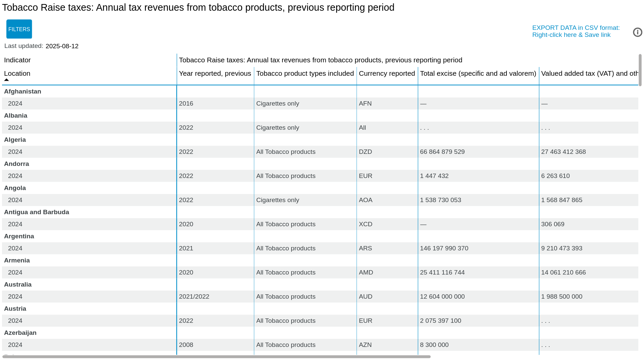Click All Tobacco products in the Argentina row
Viewport: 644px width, 362px height.
click(286, 248)
